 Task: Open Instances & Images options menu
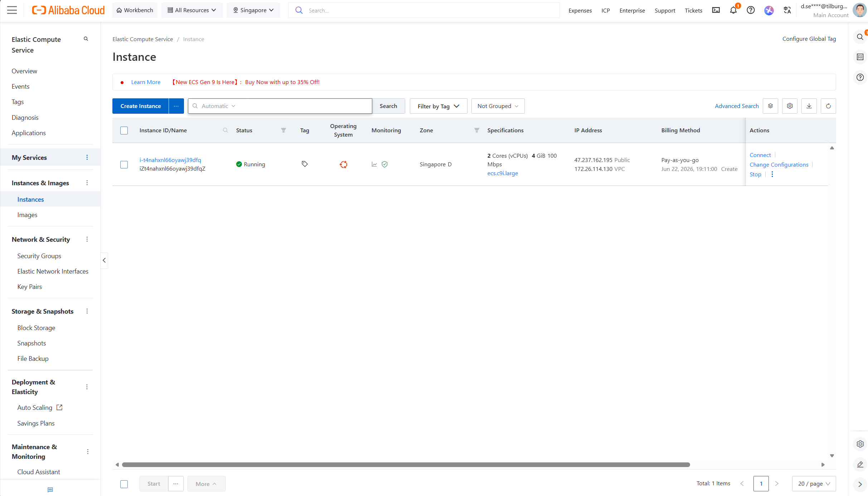[87, 183]
